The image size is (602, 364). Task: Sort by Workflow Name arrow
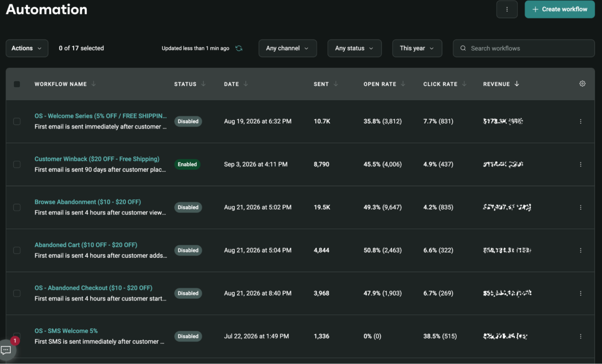click(93, 84)
